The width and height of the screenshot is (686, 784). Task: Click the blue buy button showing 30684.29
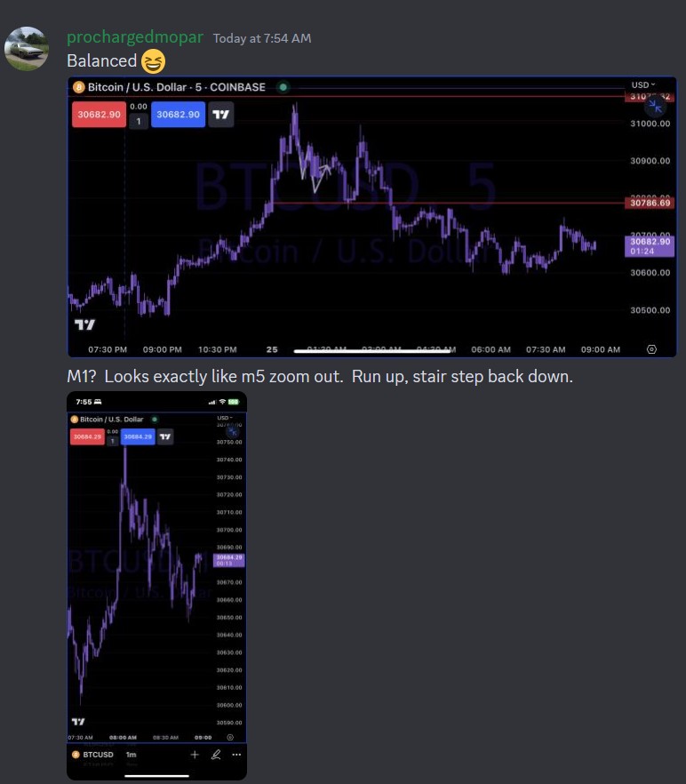(138, 436)
